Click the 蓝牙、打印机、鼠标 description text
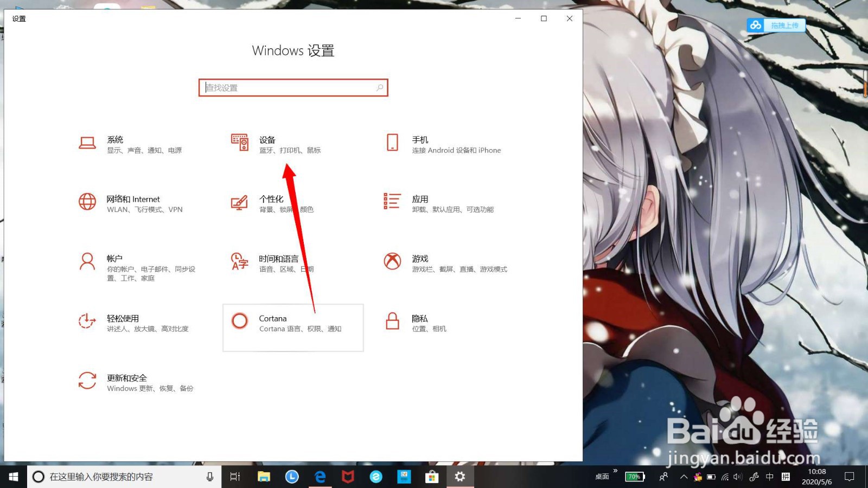The height and width of the screenshot is (488, 868). (x=290, y=150)
